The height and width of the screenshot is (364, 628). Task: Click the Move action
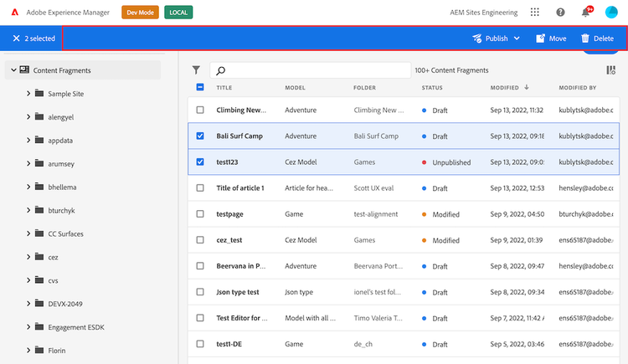pos(551,38)
